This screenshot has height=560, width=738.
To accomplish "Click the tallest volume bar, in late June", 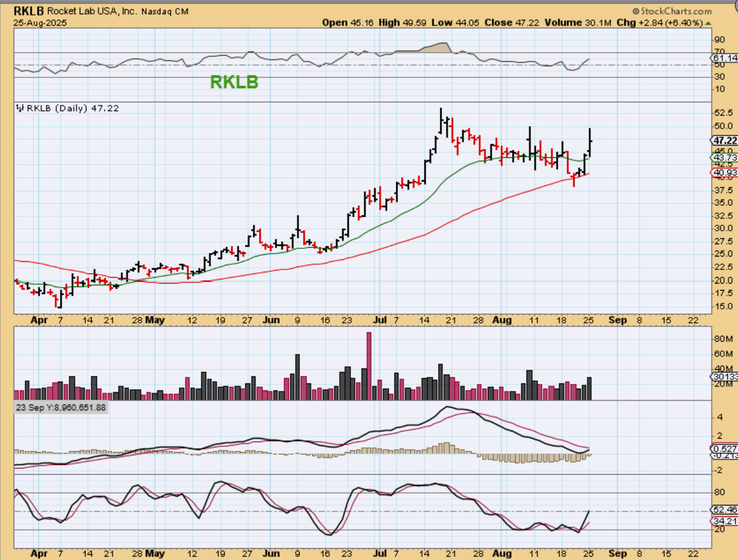I will pos(369,366).
